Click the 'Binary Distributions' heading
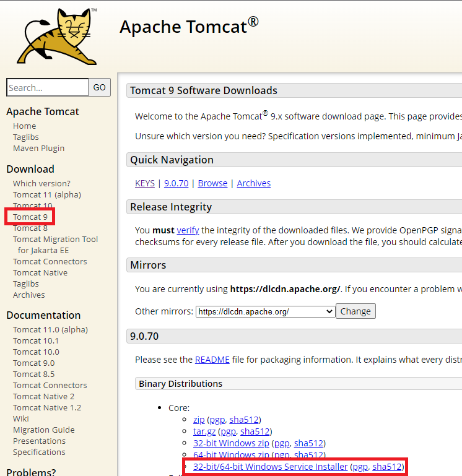The width and height of the screenshot is (462, 476). (x=180, y=384)
